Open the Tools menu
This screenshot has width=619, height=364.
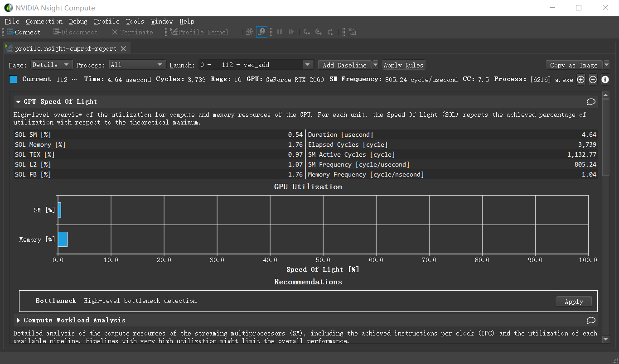[x=135, y=21]
